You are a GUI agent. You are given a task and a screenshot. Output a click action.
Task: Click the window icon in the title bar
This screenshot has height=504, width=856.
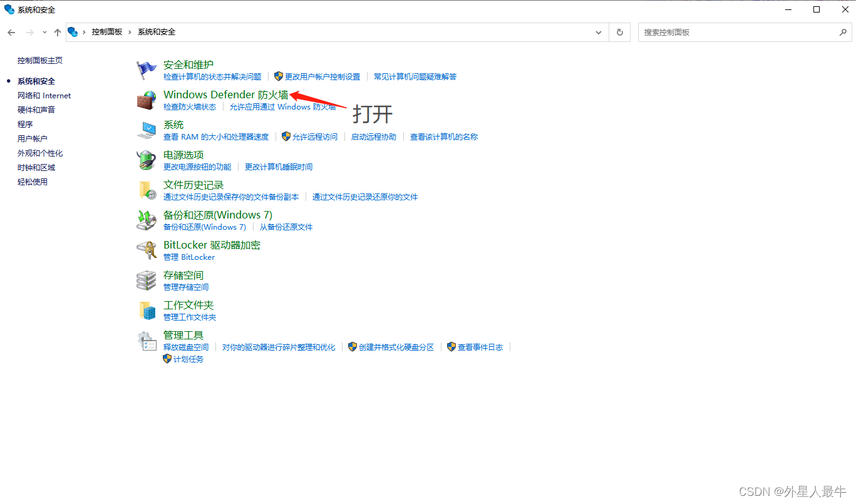coord(9,9)
